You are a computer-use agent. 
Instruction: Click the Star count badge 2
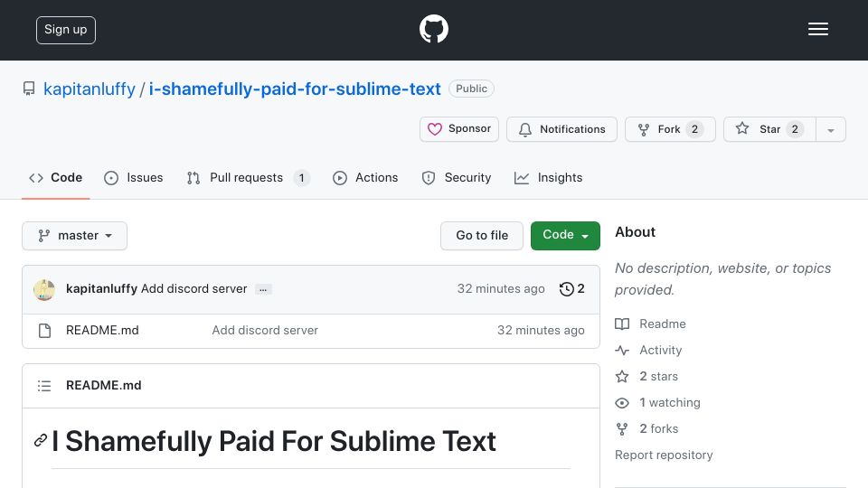point(795,129)
